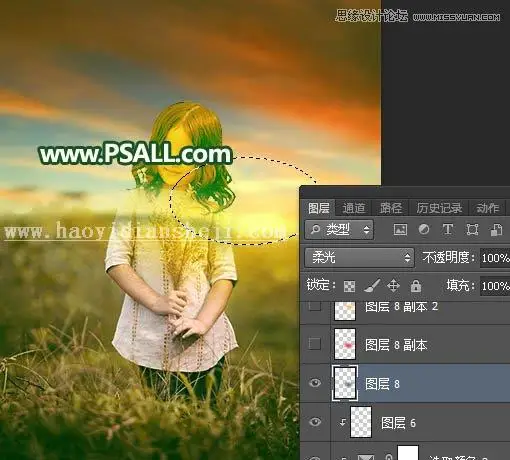Click the 图层 8 layer name
Screen dimensions: 510x460
[x=382, y=384]
